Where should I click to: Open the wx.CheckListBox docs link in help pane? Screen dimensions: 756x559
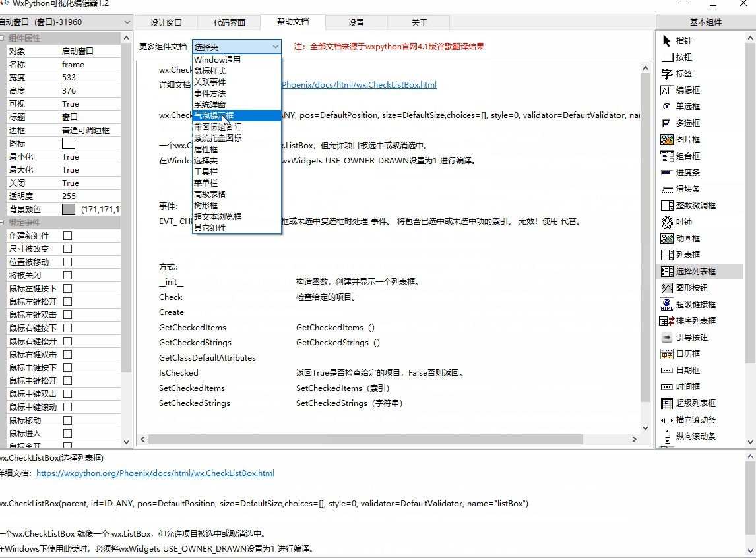pyautogui.click(x=359, y=85)
